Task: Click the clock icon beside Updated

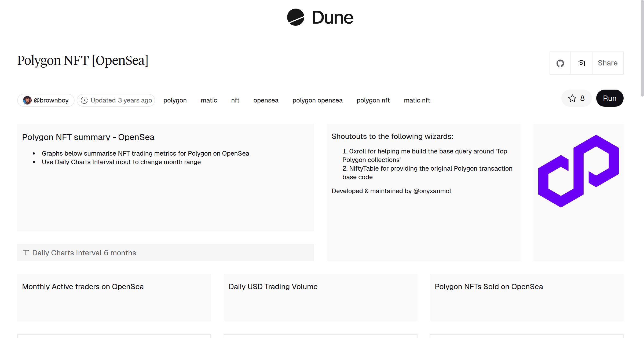Action: point(84,100)
